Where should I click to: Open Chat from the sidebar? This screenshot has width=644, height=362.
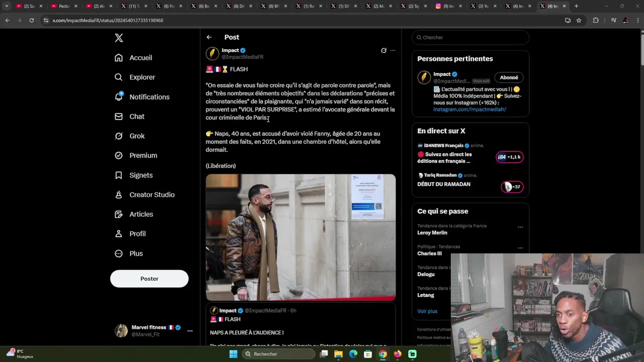click(129, 117)
